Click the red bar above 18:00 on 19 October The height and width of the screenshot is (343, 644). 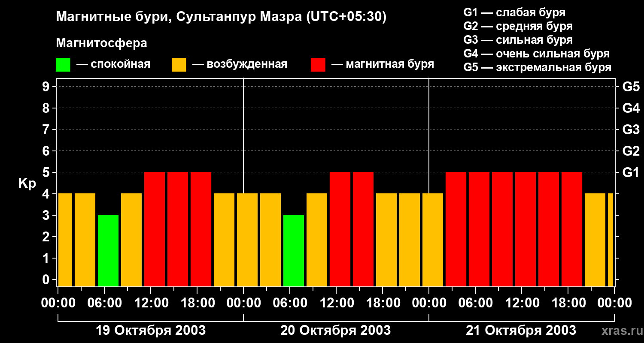pos(201,229)
